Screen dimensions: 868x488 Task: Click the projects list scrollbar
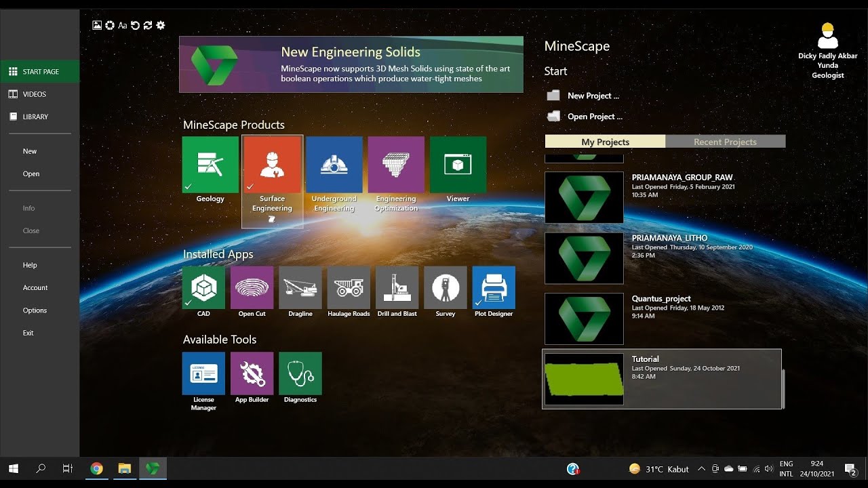783,388
